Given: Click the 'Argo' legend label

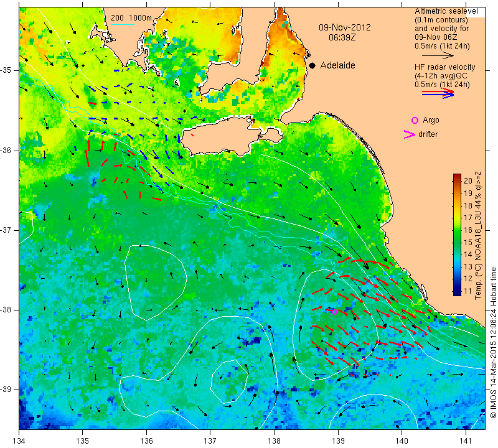Looking at the screenshot, I should (431, 120).
